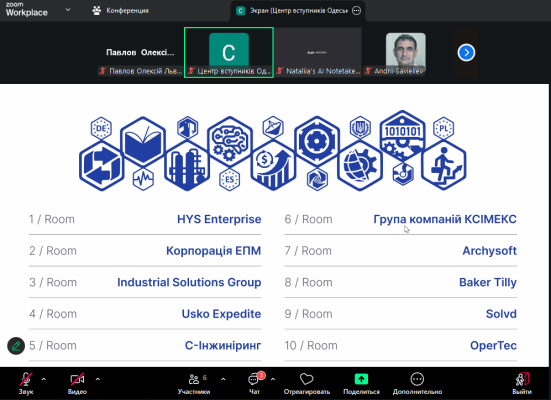The width and height of the screenshot is (551, 400).
Task: Click the small ES flag hexagon
Action: pos(229,179)
